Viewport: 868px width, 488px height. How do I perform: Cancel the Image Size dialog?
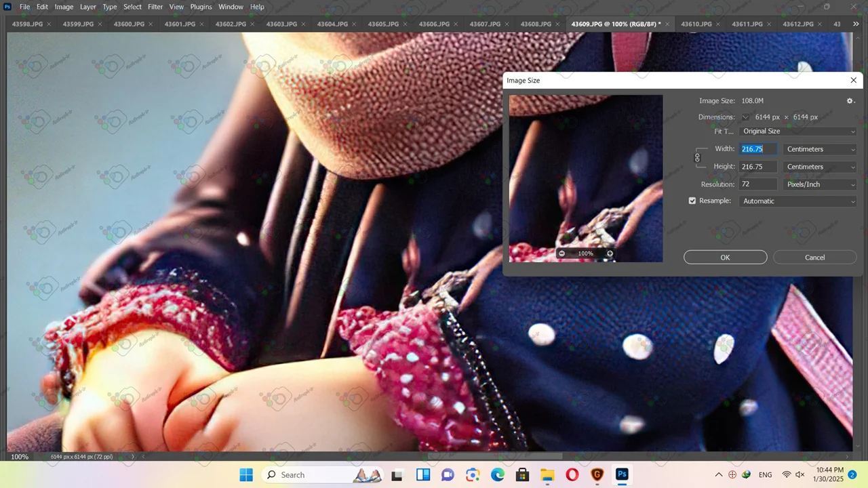[x=814, y=258]
